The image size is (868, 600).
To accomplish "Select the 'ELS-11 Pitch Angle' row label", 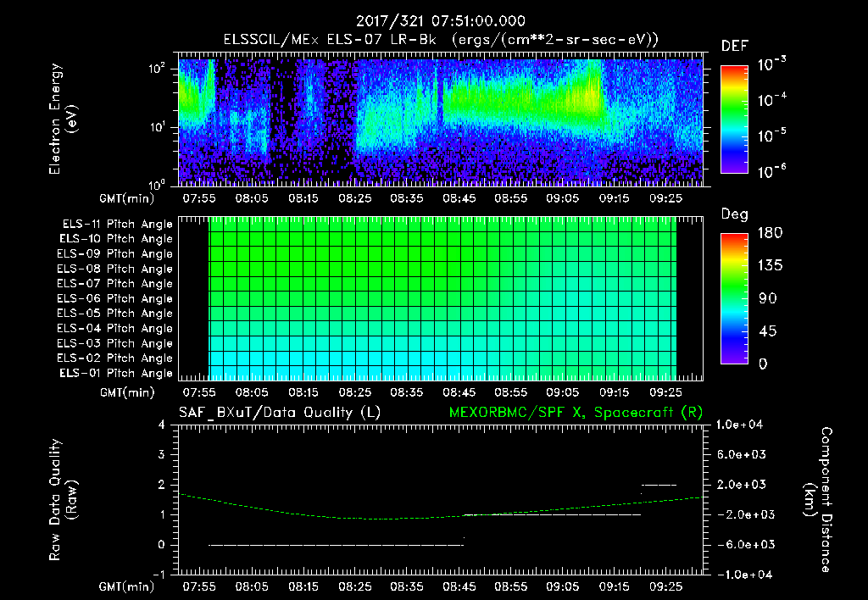I will coord(117,225).
